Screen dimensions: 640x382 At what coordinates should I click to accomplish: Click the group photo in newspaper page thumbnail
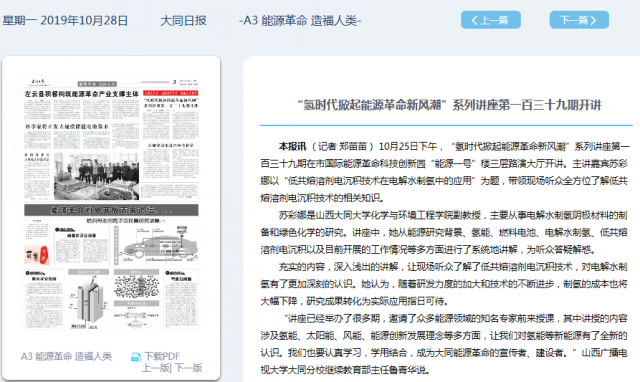(96, 176)
